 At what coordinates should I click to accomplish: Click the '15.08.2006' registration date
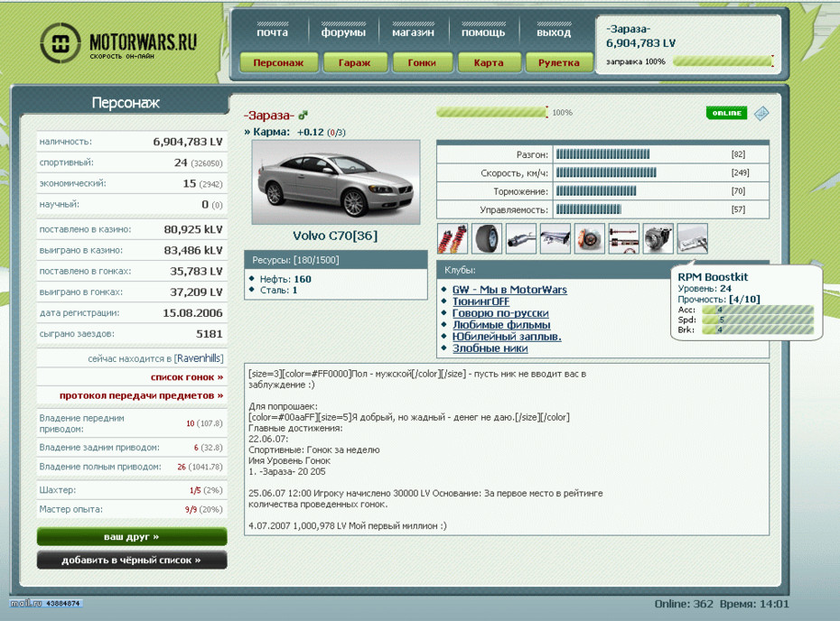[x=193, y=313]
